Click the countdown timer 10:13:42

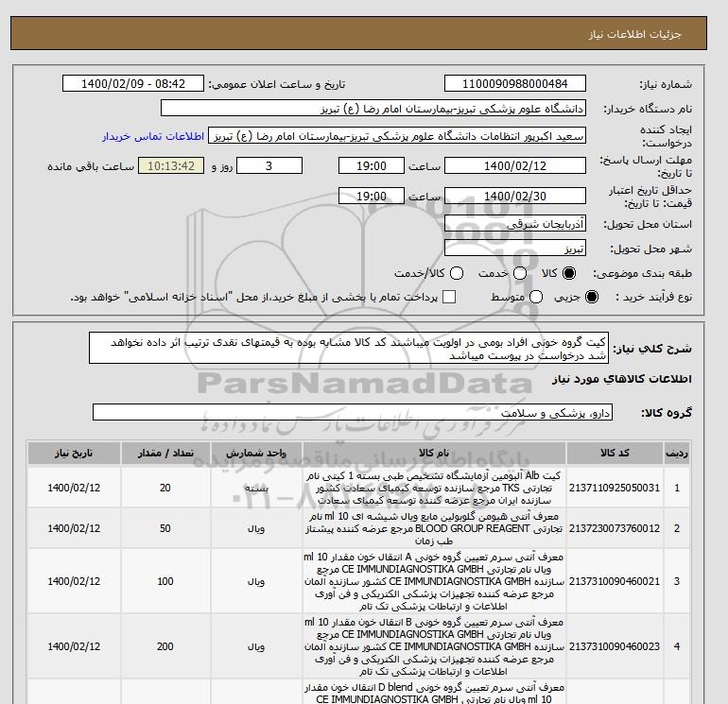(171, 165)
